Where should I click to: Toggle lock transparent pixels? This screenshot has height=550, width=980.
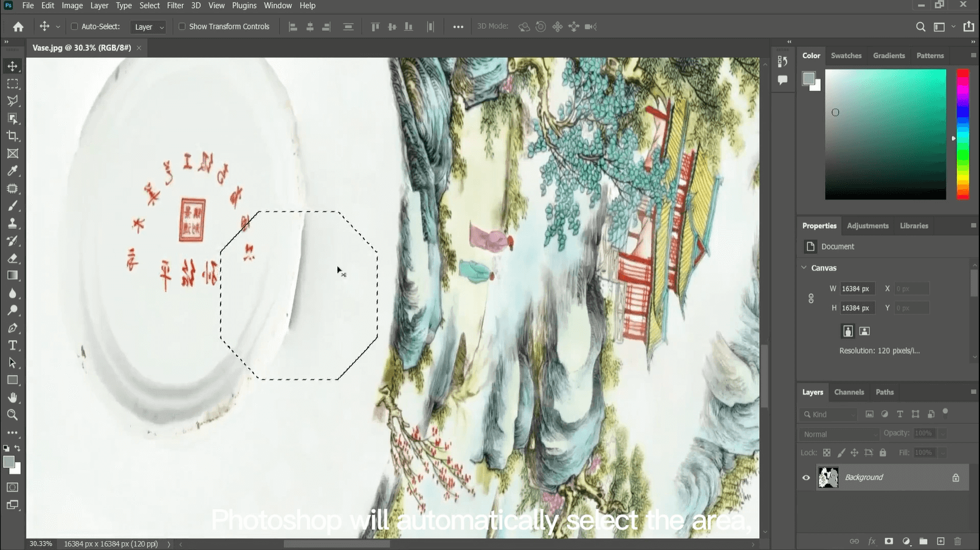pos(827,453)
